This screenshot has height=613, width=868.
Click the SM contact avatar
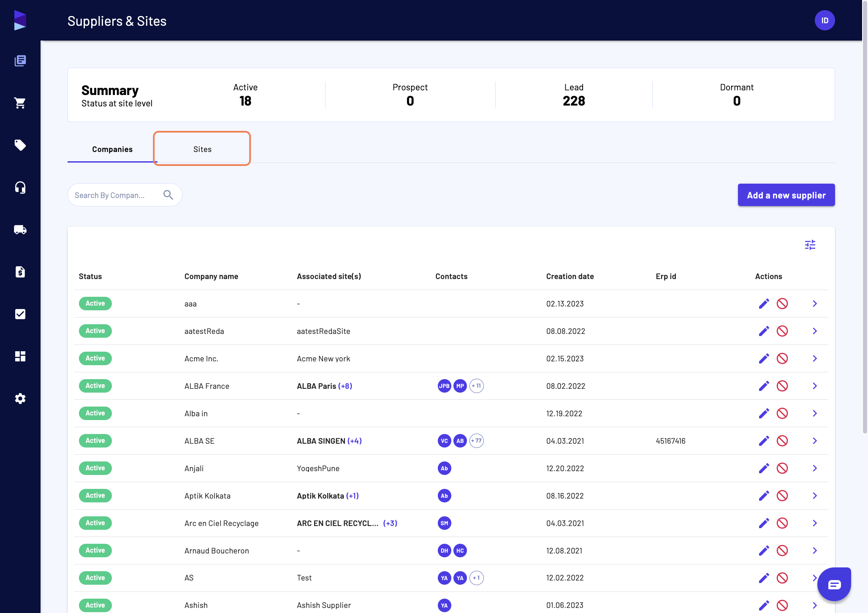coord(444,523)
